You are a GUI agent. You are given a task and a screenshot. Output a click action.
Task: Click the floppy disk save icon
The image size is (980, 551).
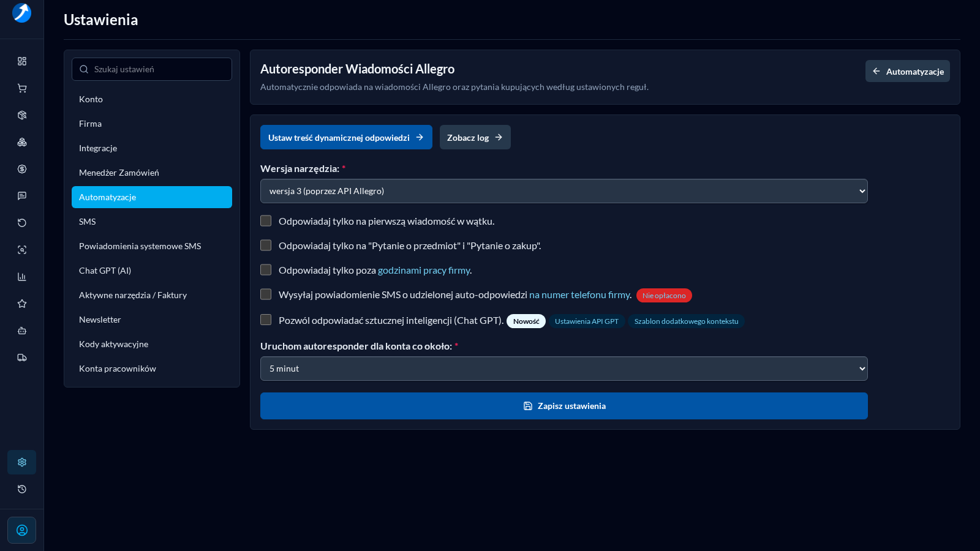(528, 406)
